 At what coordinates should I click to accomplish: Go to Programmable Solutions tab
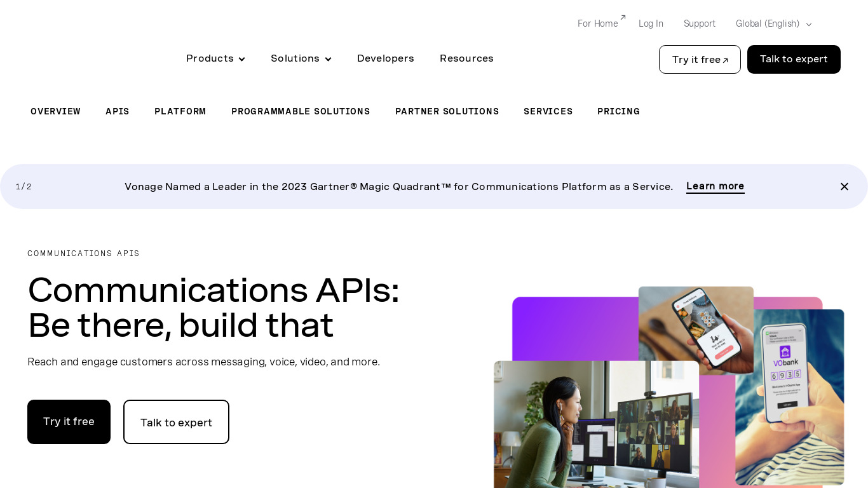click(x=301, y=111)
